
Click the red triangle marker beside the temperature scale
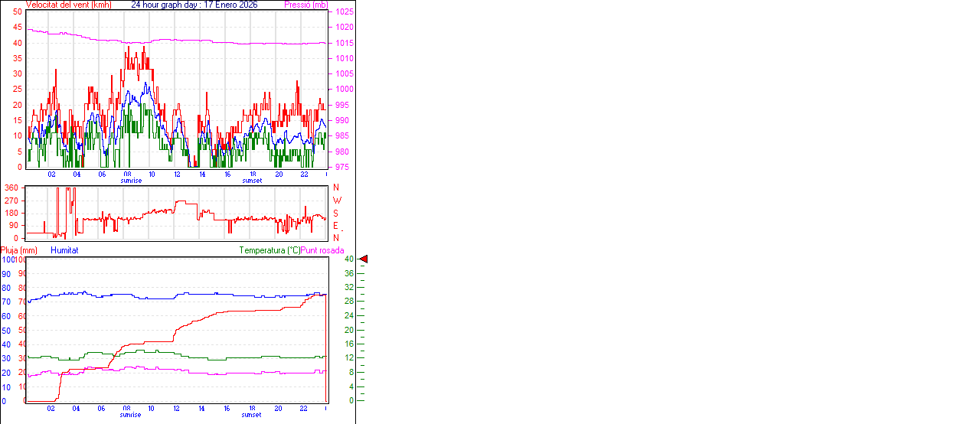coord(364,259)
